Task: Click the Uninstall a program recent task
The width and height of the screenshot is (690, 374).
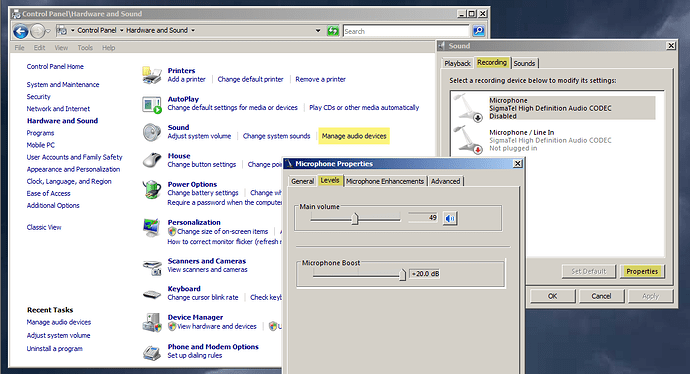Action: [55, 348]
